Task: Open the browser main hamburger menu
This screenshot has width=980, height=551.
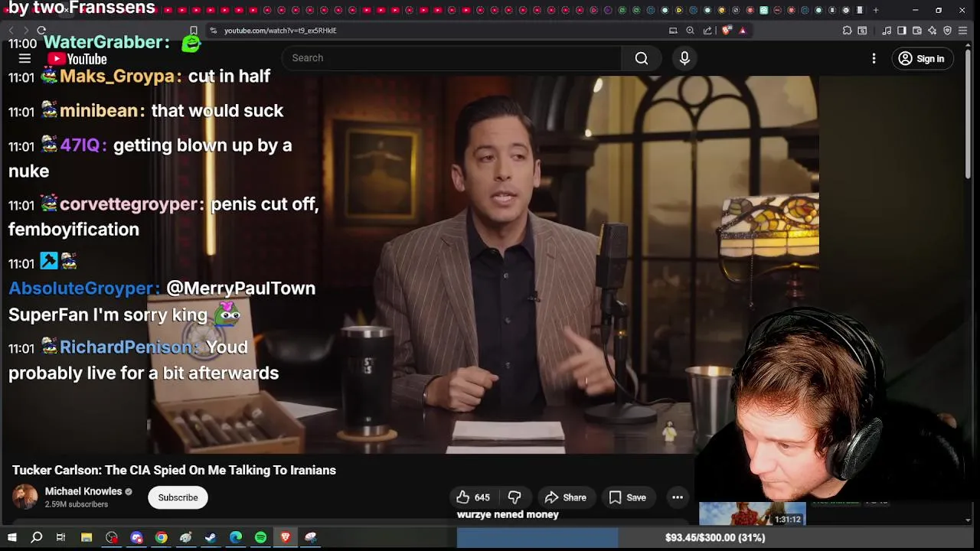Action: pyautogui.click(x=963, y=31)
